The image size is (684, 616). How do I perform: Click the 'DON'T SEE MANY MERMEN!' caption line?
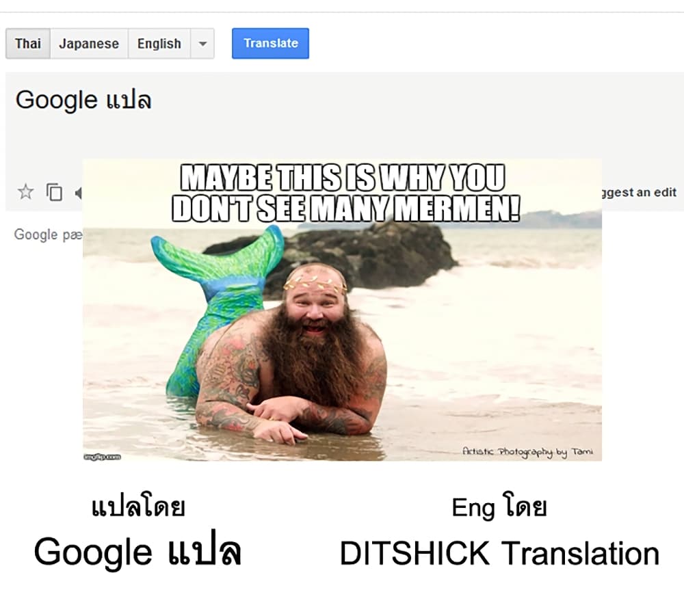tap(346, 209)
